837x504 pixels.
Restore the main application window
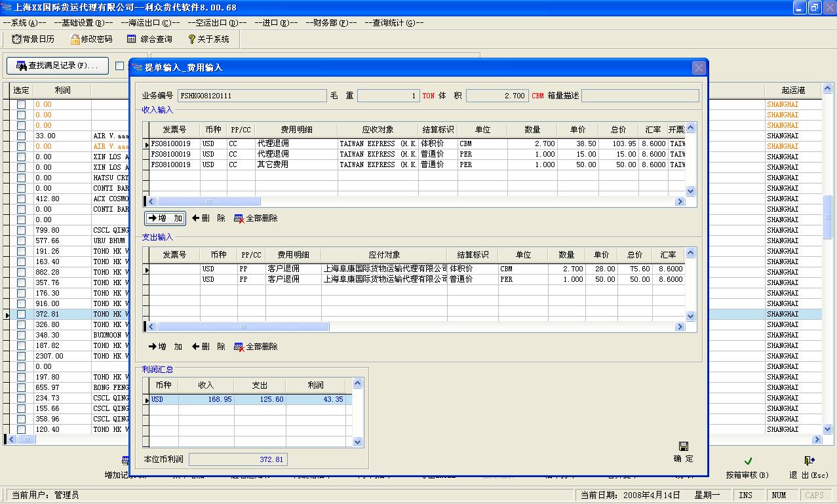pos(815,8)
